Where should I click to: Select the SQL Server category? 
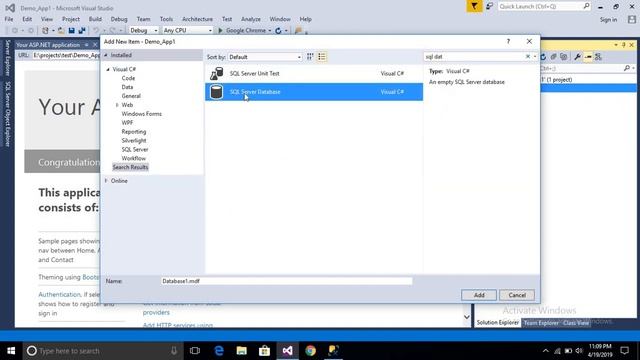[135, 149]
